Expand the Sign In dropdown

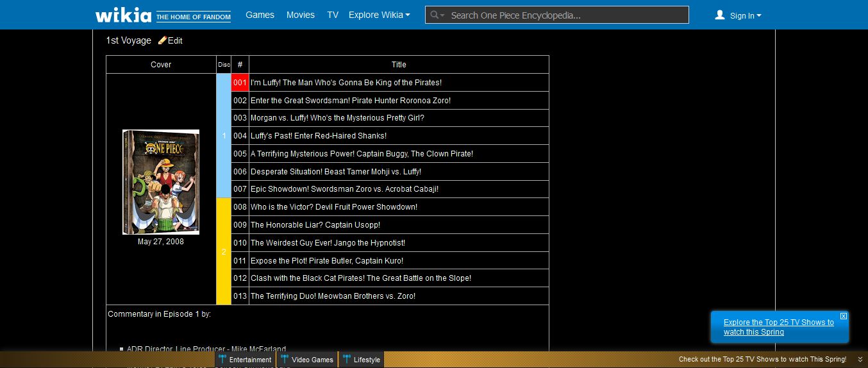coord(746,15)
